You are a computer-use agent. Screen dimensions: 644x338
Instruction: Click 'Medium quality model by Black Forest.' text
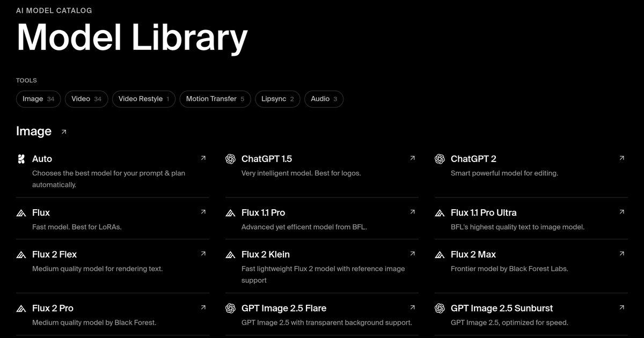[94, 322]
